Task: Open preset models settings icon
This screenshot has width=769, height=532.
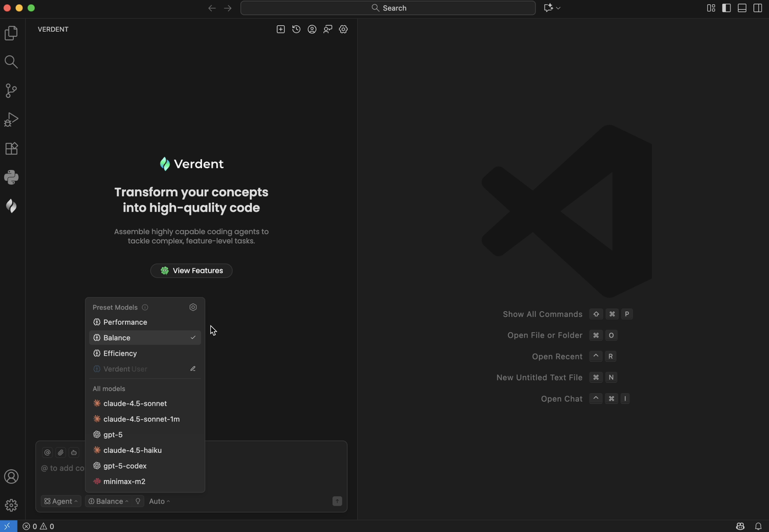Action: click(193, 307)
